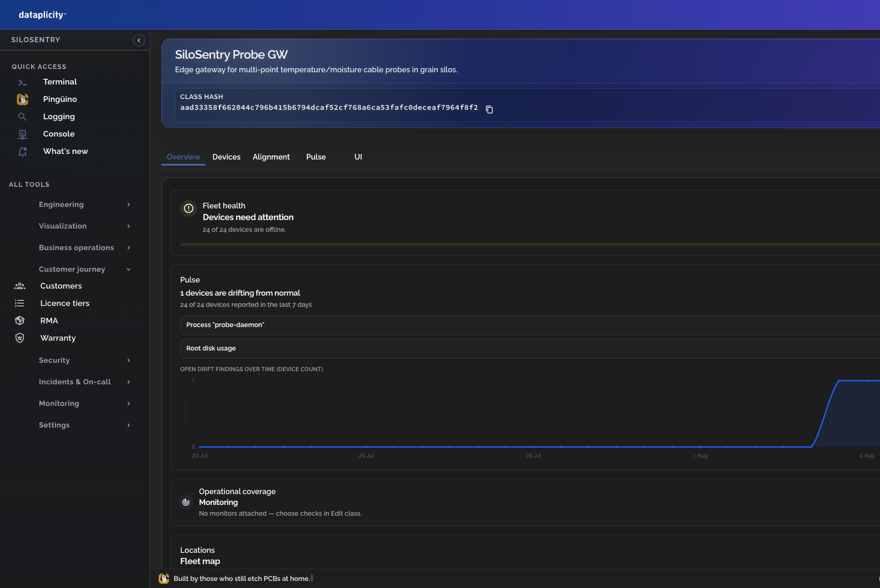Click the Fleet health warning icon

click(x=189, y=208)
